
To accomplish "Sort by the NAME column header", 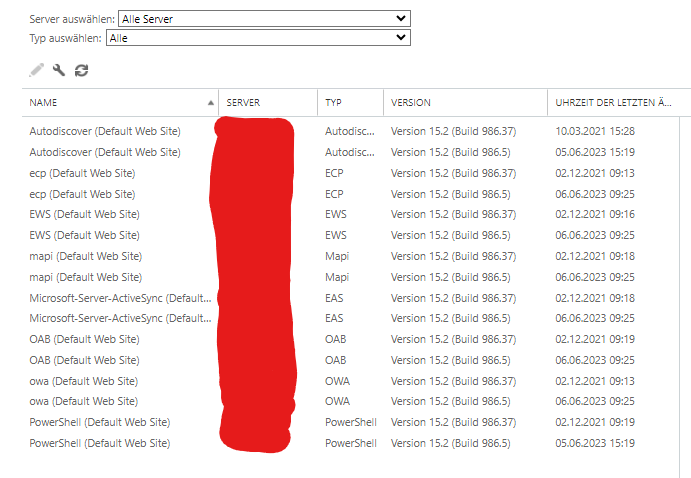I will point(120,103).
